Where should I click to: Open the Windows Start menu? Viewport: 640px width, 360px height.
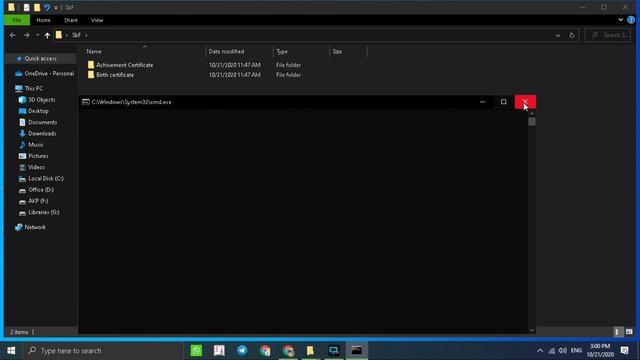tap(11, 351)
